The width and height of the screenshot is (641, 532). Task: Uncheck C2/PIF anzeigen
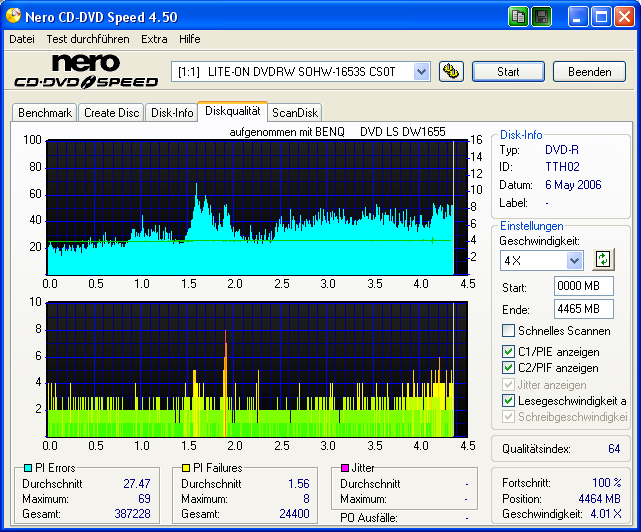508,368
